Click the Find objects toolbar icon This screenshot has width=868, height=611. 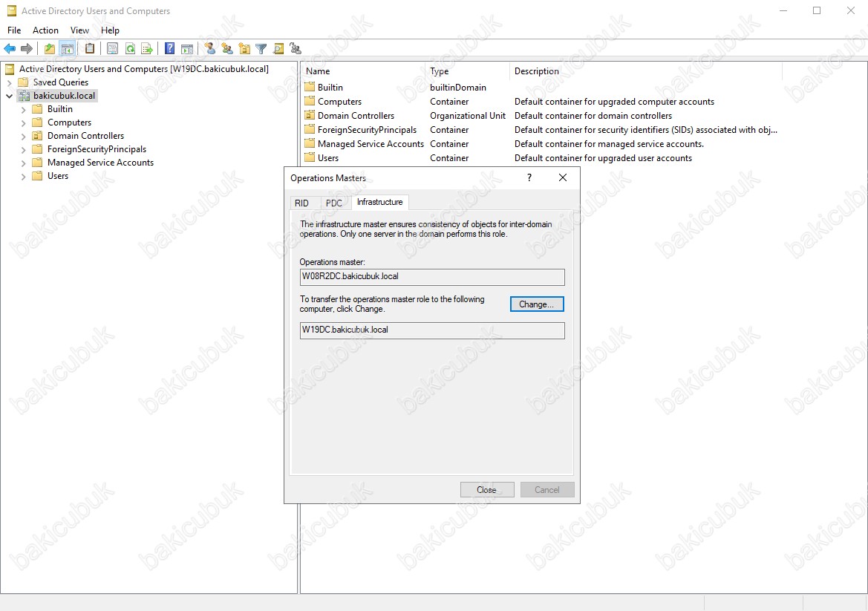pos(278,49)
